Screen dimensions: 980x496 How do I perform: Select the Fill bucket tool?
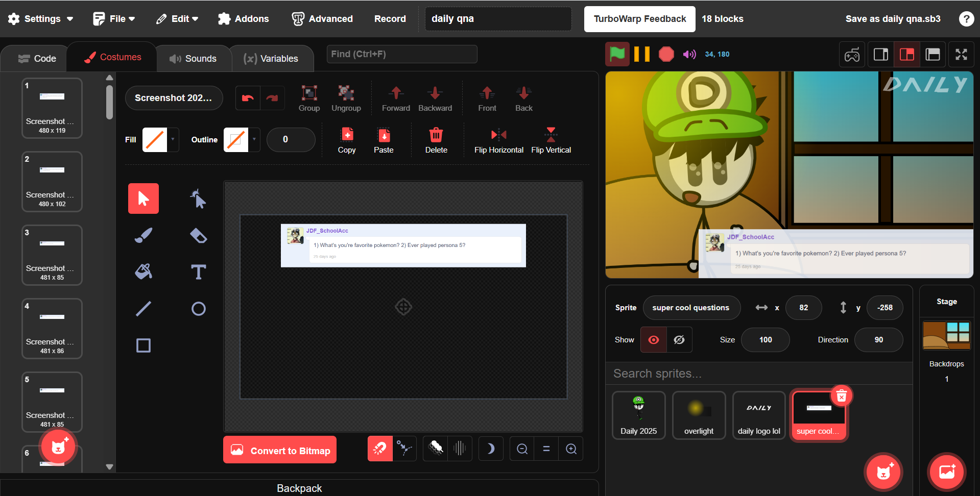coord(144,272)
